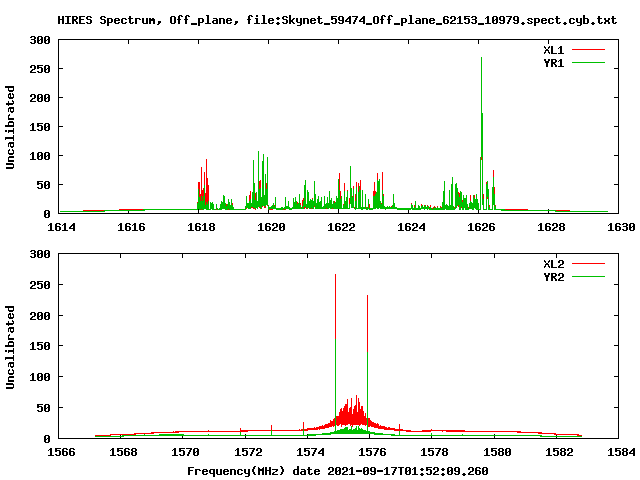Click the 1616 x-axis tick label
Screen dimensions: 640x480
point(131,227)
